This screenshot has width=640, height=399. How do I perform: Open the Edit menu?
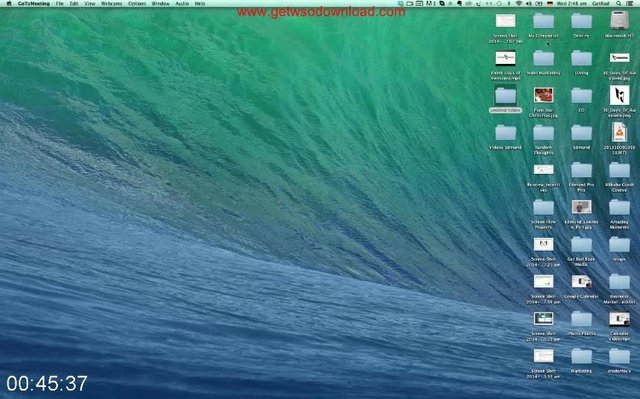(x=74, y=3)
